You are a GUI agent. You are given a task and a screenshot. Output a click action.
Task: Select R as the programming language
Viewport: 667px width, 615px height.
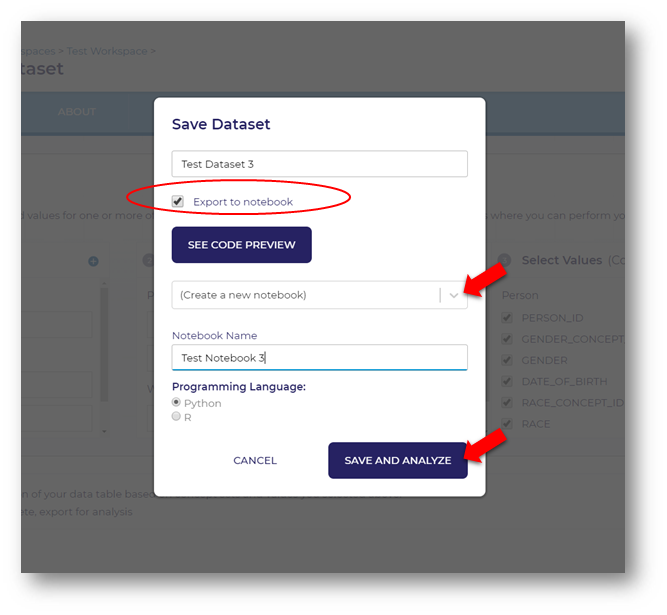(177, 417)
